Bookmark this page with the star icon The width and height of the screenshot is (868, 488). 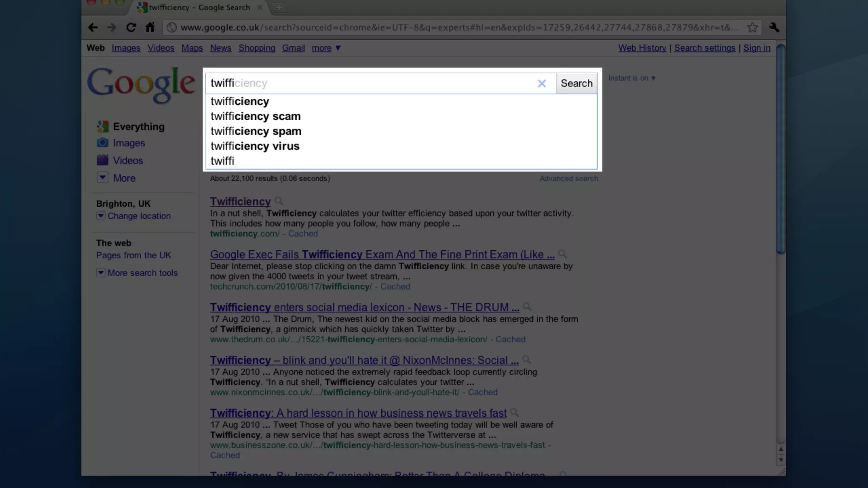(752, 28)
